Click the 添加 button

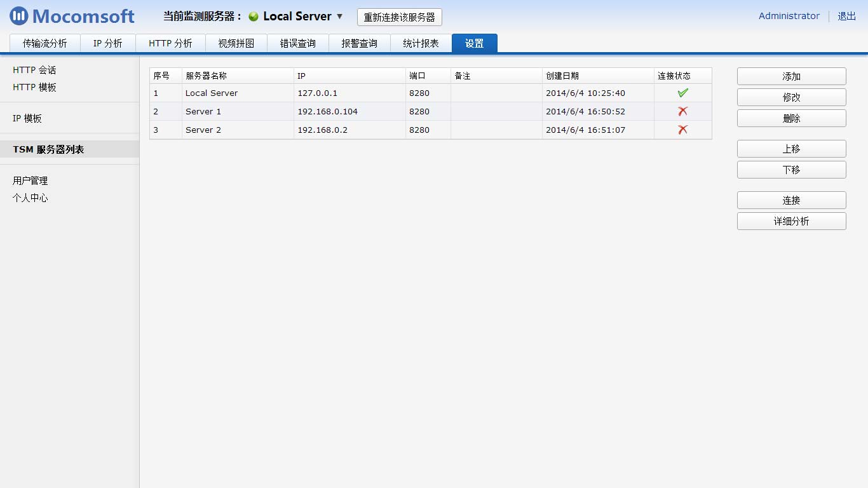point(791,76)
